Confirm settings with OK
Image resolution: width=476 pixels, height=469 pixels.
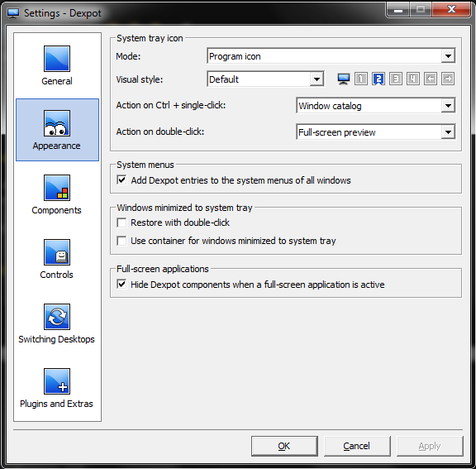click(284, 446)
